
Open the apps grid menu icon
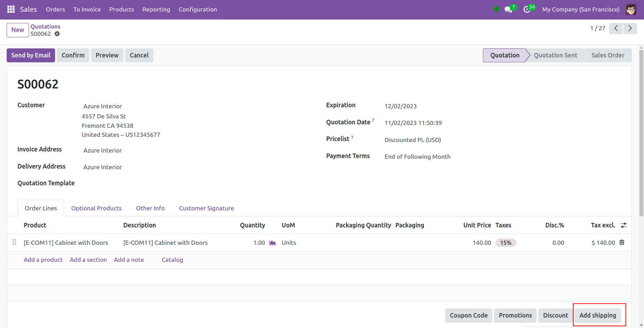tap(11, 9)
